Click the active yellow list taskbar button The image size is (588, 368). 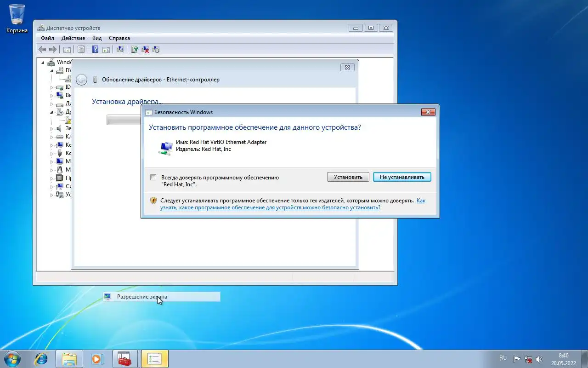[x=154, y=359]
